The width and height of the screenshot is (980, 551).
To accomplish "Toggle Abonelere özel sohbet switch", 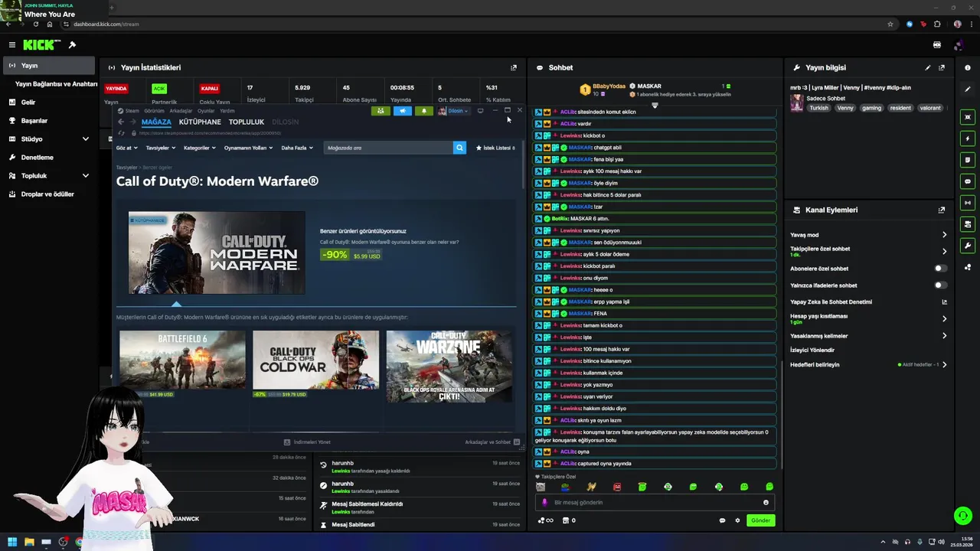I will (940, 269).
